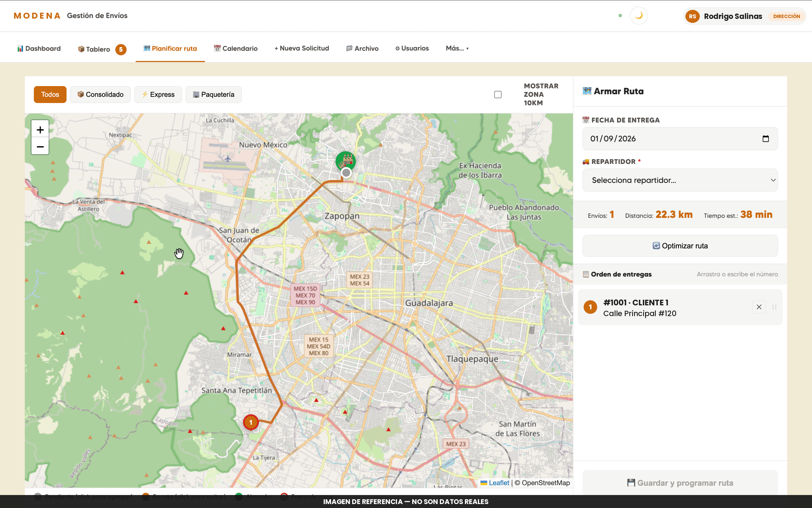Zoom out of the map

pos(40,146)
